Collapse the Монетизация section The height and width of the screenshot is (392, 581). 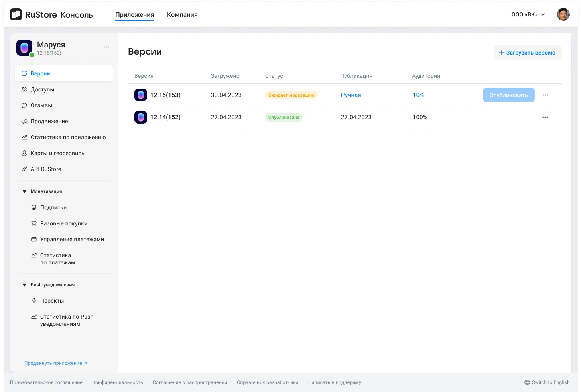pos(24,191)
